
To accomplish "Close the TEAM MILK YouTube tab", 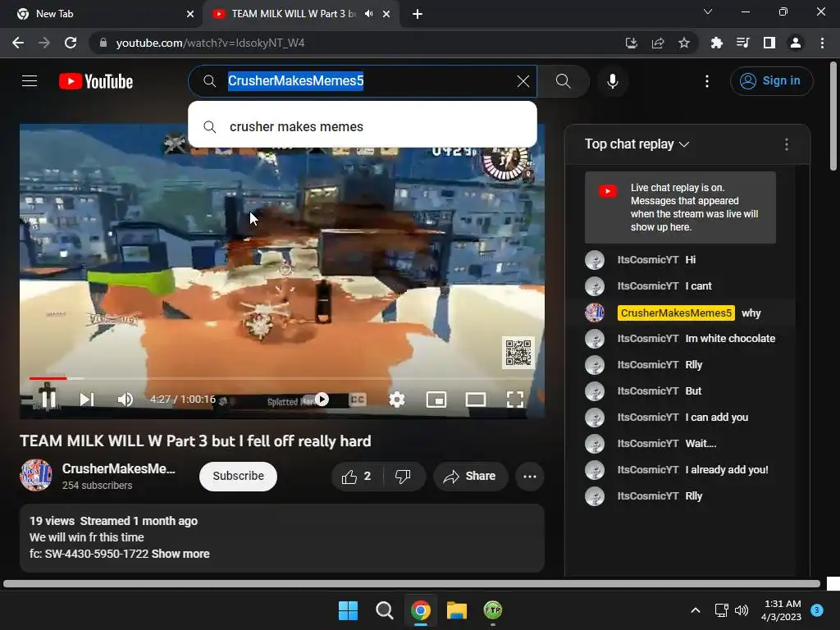I will (x=386, y=14).
